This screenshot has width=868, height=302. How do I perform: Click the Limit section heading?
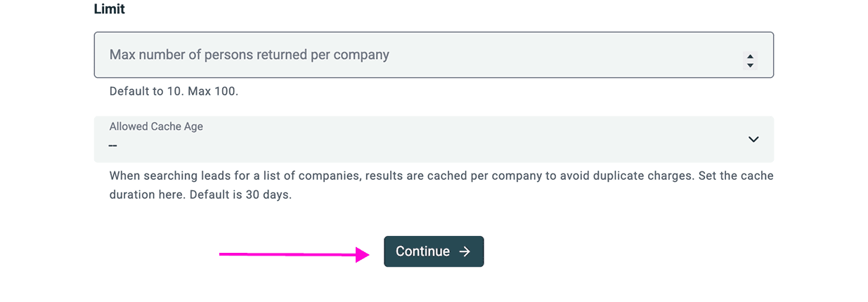pos(109,10)
